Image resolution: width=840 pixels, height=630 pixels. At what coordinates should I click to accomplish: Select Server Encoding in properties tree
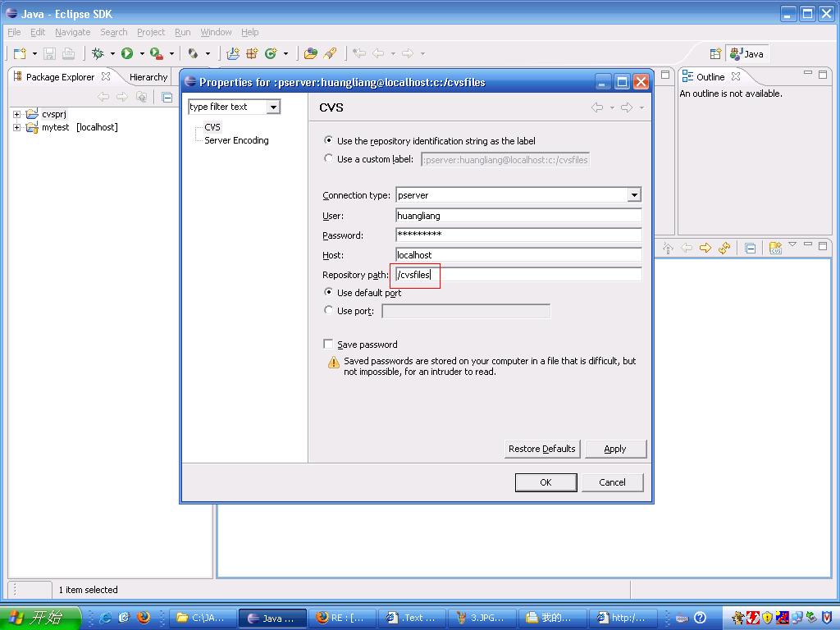[236, 140]
